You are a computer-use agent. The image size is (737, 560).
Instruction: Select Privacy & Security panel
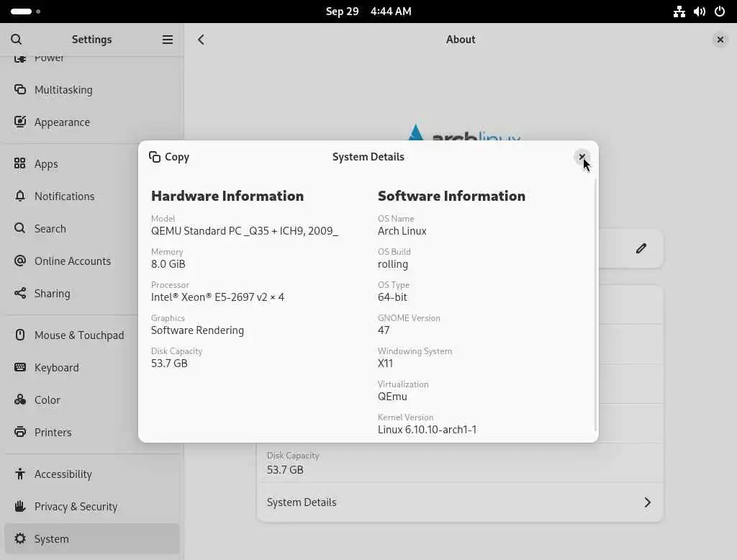(x=92, y=507)
